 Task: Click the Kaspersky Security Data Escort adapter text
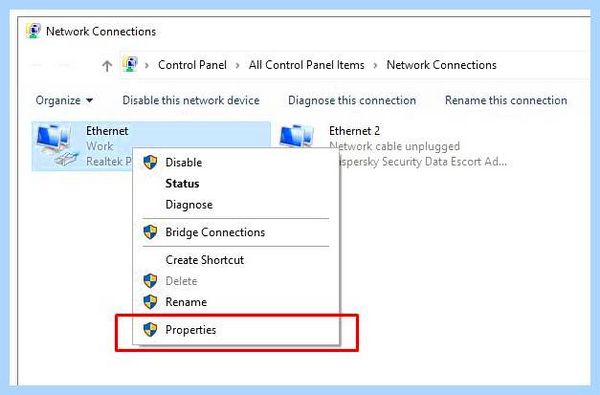click(x=422, y=162)
